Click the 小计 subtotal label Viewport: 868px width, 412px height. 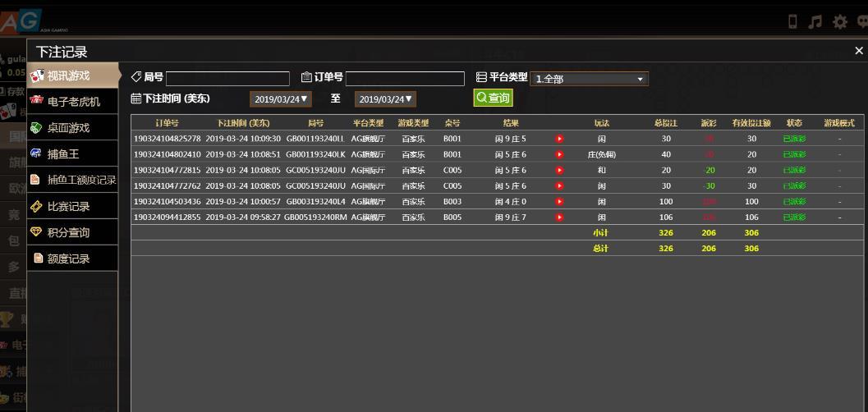(x=600, y=233)
